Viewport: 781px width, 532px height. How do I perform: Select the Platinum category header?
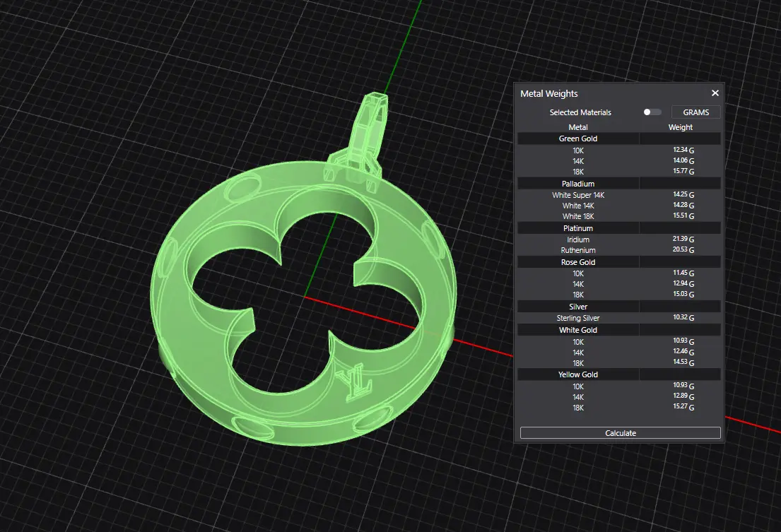tap(619, 228)
